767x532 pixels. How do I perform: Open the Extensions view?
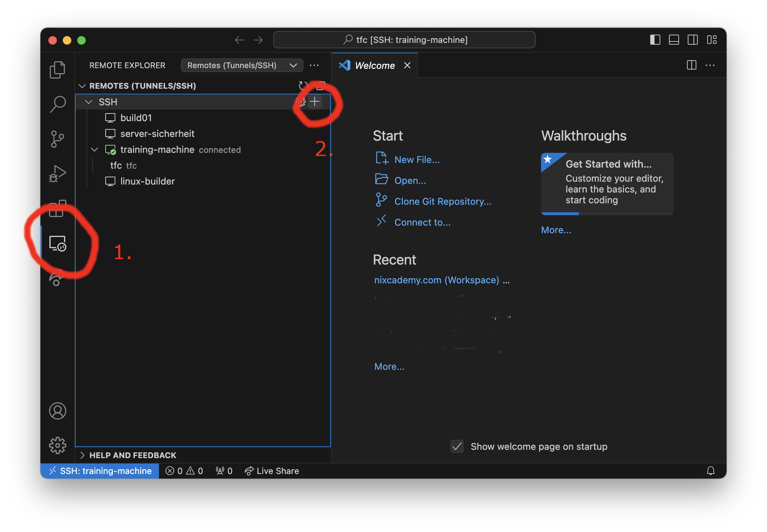[57, 208]
